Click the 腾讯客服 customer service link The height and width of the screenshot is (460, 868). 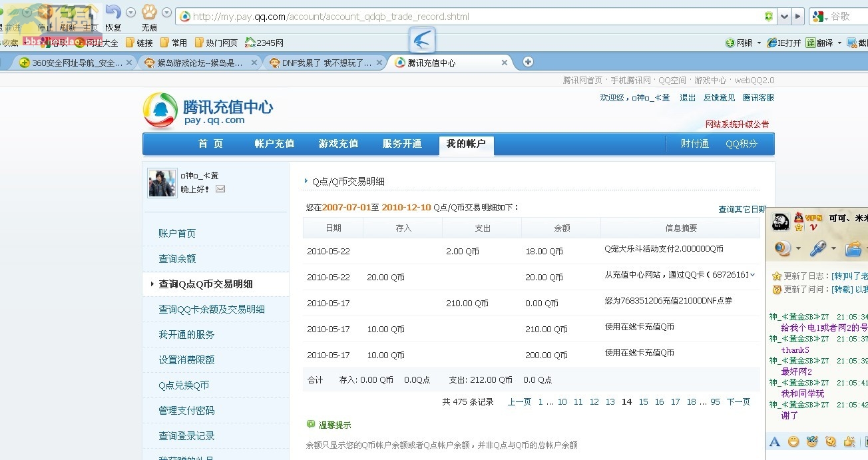click(x=758, y=98)
